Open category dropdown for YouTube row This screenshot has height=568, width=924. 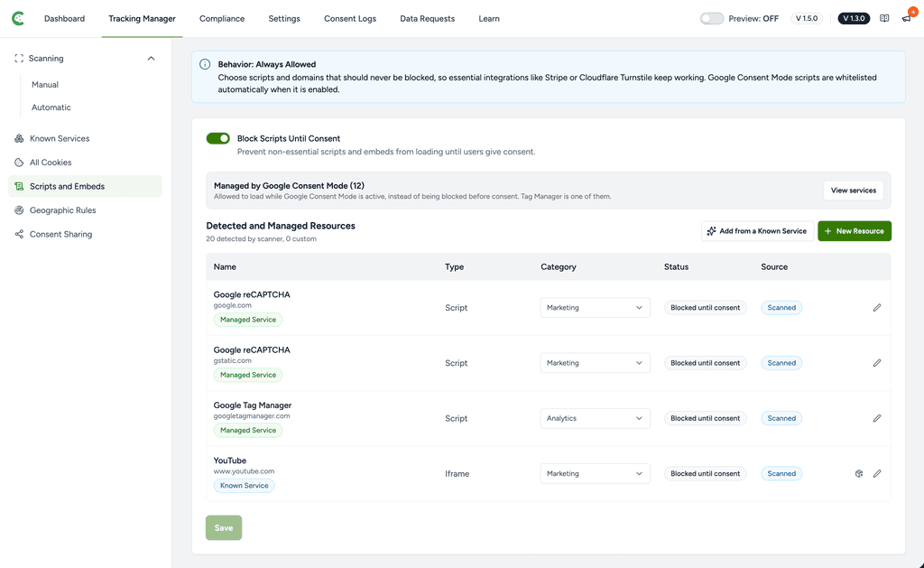(596, 473)
